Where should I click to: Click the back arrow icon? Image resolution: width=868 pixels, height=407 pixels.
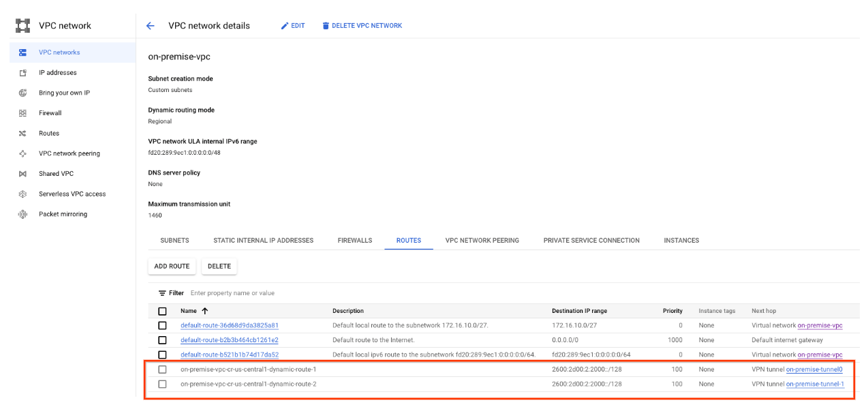click(151, 26)
